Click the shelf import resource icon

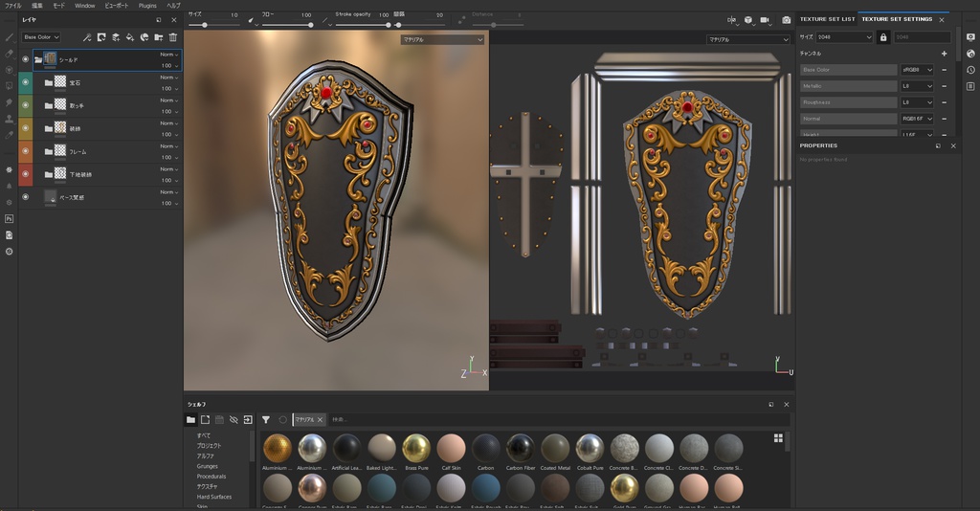tap(248, 420)
